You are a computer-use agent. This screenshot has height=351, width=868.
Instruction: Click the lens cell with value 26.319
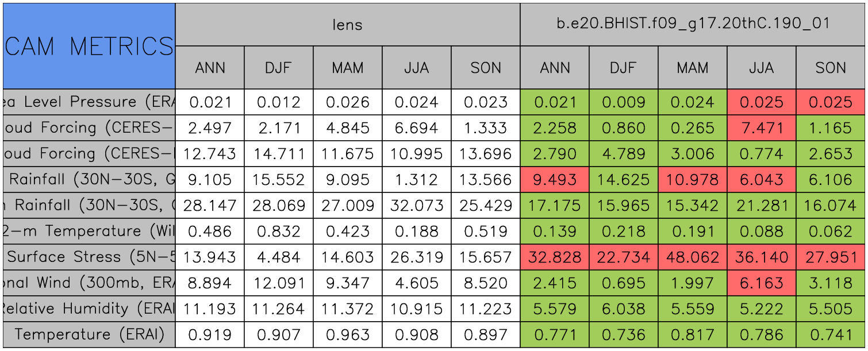[x=417, y=257]
